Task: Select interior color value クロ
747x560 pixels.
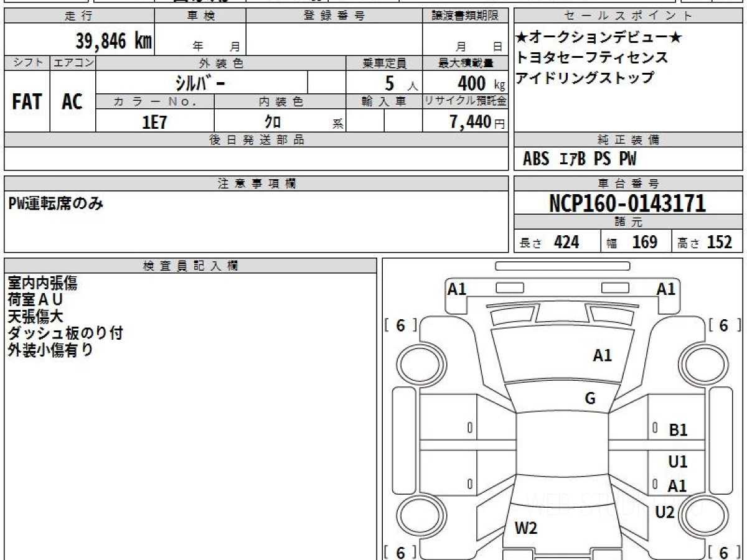Action: 273,122
